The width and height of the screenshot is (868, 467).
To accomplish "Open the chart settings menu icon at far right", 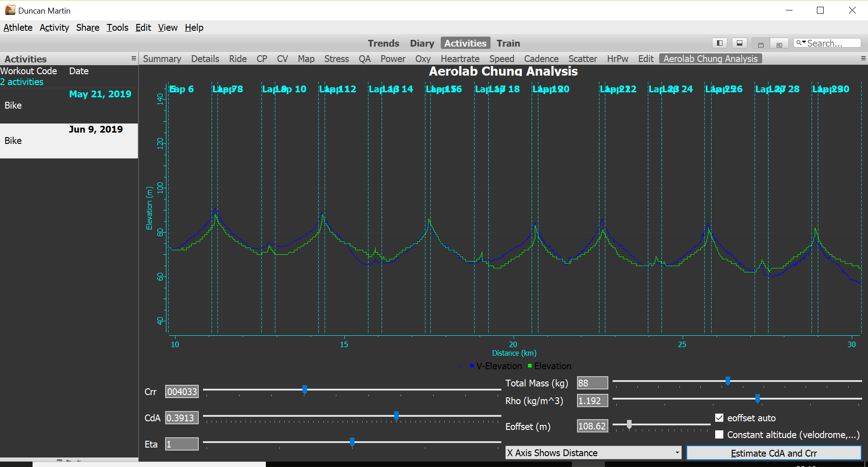I will pos(863,58).
